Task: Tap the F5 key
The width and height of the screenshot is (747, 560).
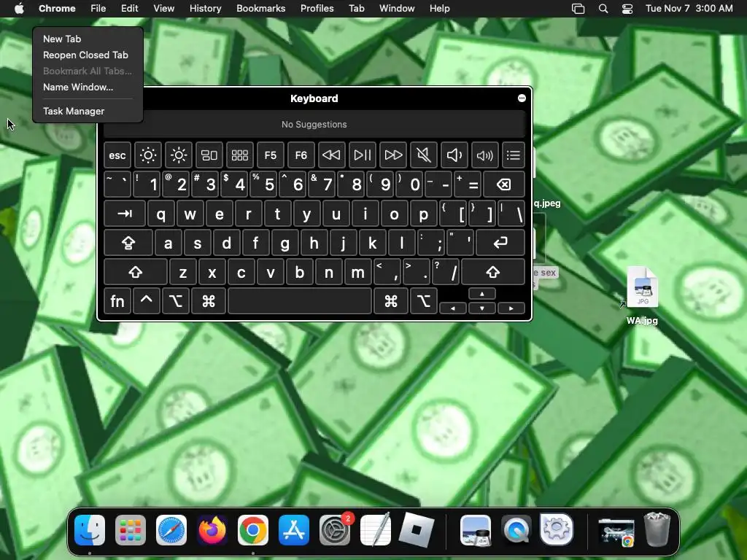Action: pyautogui.click(x=270, y=155)
